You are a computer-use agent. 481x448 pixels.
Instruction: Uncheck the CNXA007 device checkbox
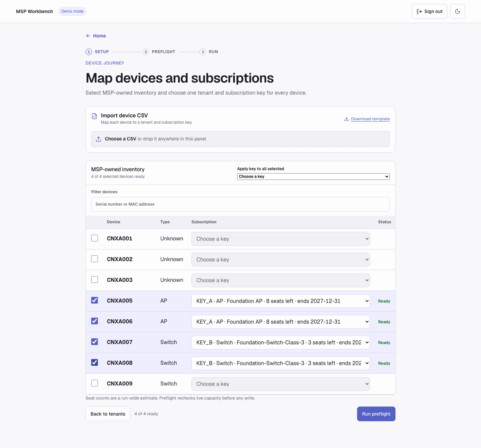[x=95, y=342]
